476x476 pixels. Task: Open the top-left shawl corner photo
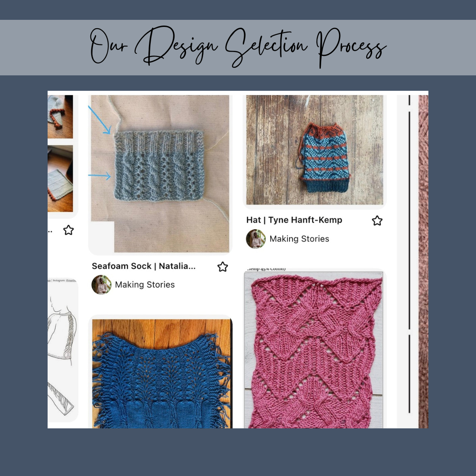pos(60,117)
